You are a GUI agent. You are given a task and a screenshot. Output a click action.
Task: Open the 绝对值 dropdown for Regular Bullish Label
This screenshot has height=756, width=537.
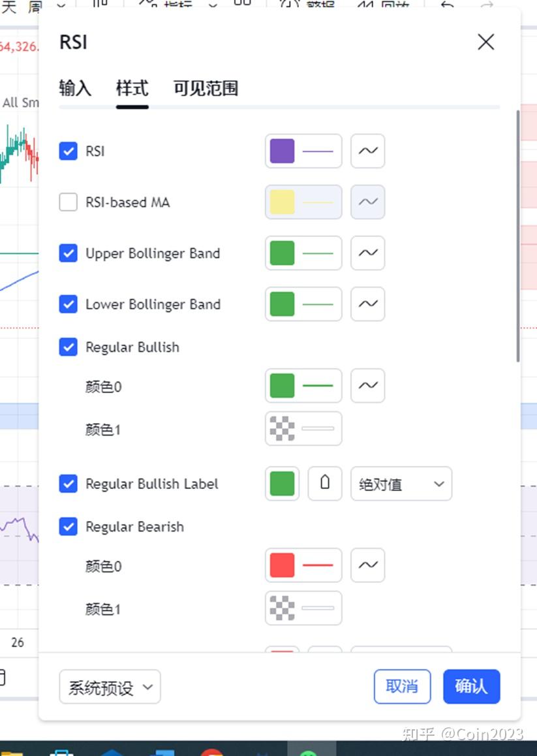tap(401, 484)
